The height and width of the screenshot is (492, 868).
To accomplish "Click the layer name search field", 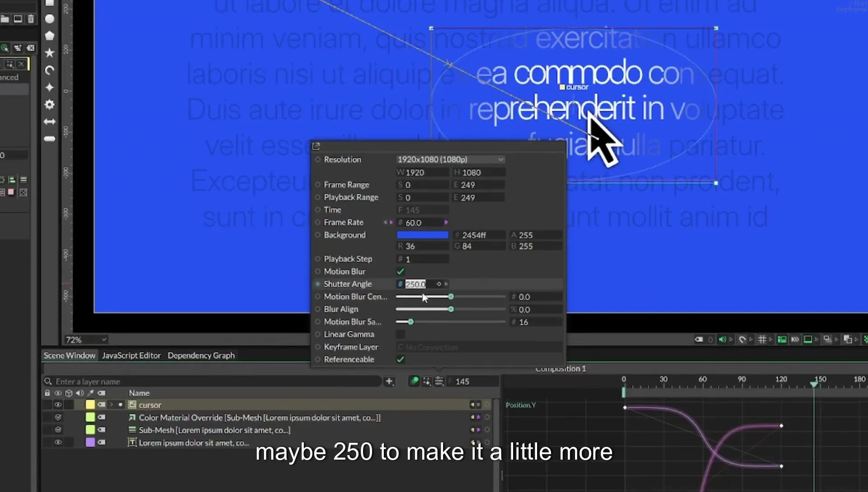I will 212,381.
